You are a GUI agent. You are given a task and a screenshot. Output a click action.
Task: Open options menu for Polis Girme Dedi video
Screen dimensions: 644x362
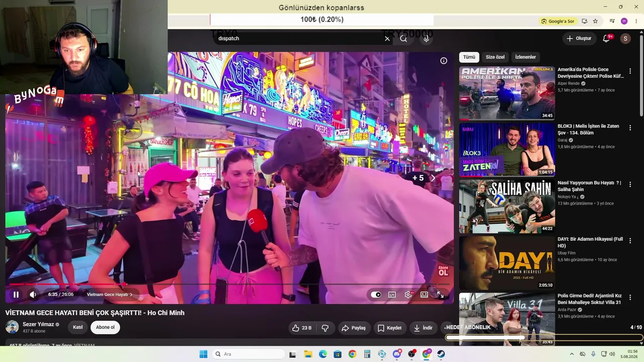point(630,298)
